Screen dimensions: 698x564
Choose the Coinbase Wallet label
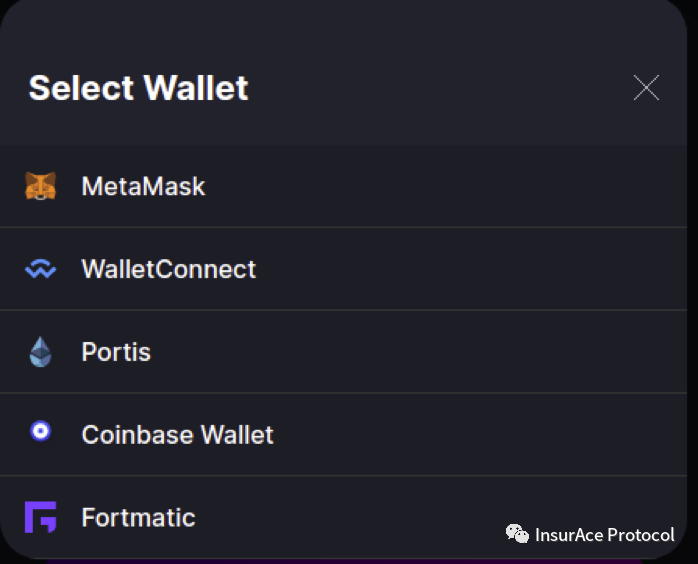tap(178, 434)
